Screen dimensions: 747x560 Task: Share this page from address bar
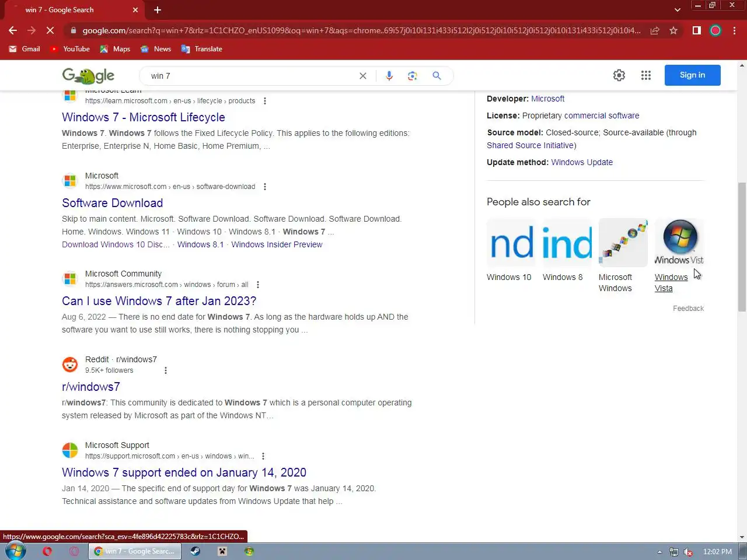coord(655,30)
